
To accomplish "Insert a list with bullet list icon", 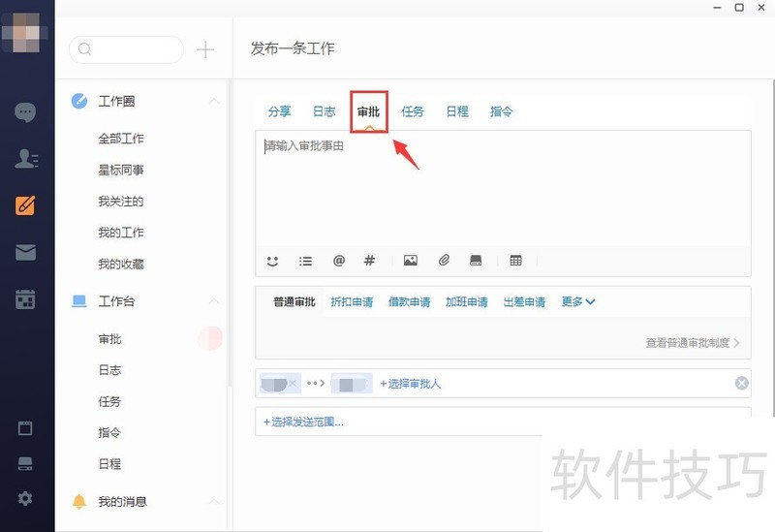I will [x=305, y=261].
